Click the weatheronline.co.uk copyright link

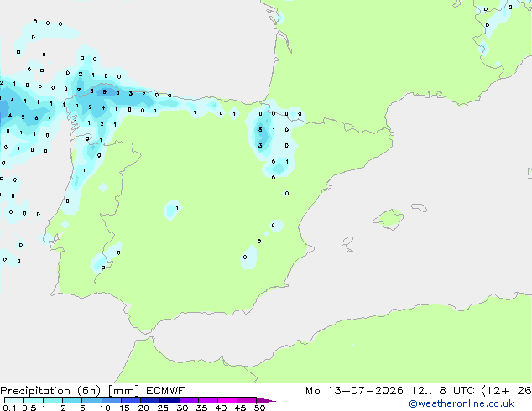click(462, 403)
